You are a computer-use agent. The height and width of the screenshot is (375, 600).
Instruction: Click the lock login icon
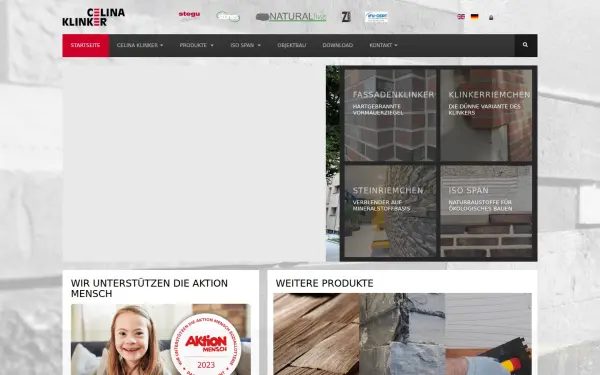491,17
